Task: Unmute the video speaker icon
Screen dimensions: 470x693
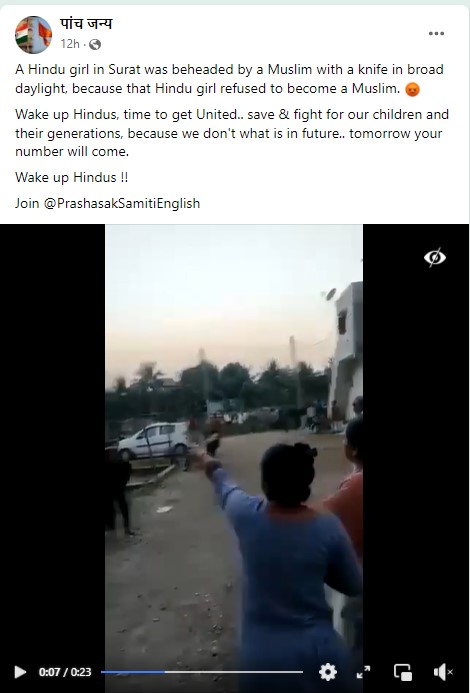Action: coord(443,672)
